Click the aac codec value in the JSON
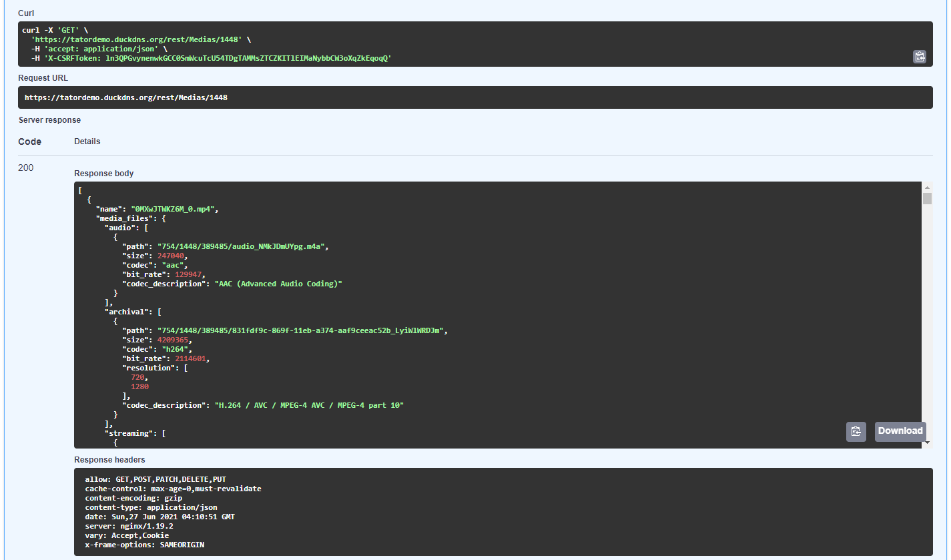The height and width of the screenshot is (560, 951). click(x=172, y=264)
